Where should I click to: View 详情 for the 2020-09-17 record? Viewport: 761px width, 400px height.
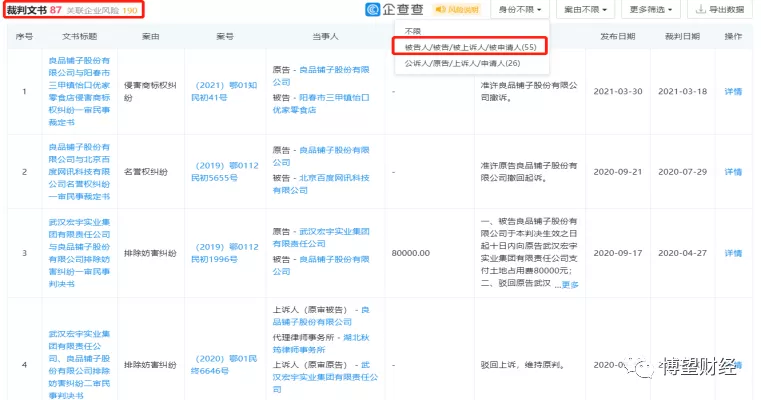[733, 253]
